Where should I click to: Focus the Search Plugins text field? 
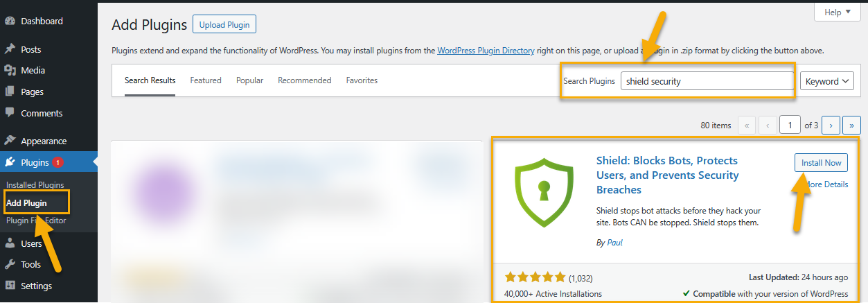click(707, 81)
